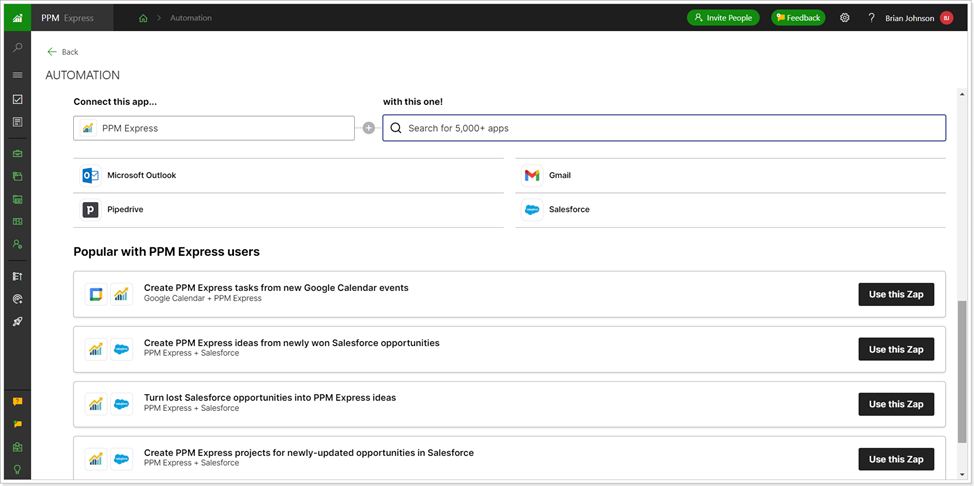Open the document report icon in the sidebar
974x486 pixels.
click(x=17, y=122)
